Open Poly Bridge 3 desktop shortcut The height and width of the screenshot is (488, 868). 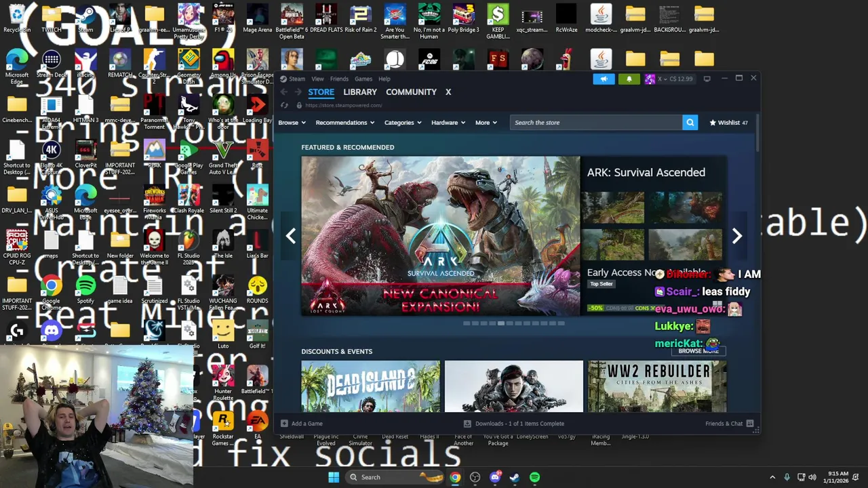point(463,18)
